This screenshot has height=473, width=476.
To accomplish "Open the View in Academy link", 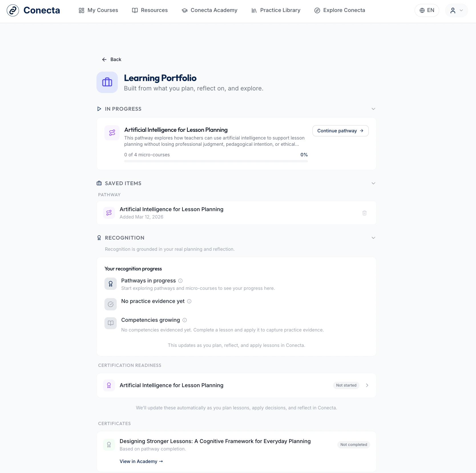I will 141,461.
